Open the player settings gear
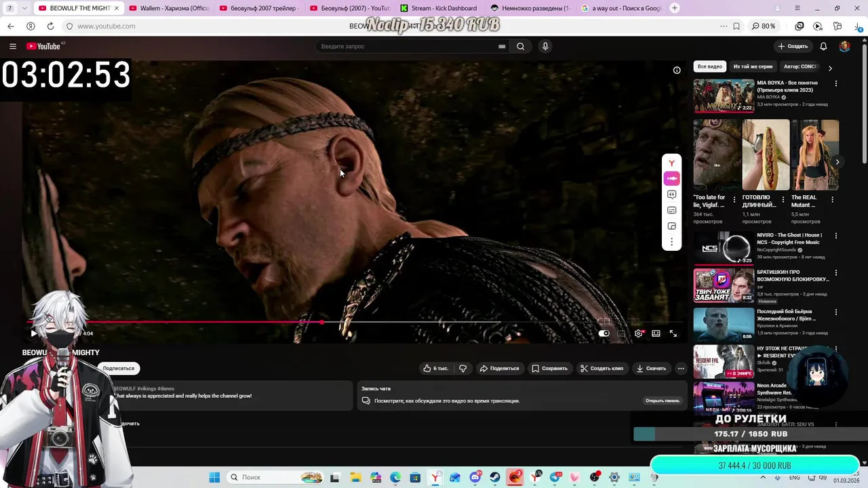The image size is (868, 488). (638, 333)
